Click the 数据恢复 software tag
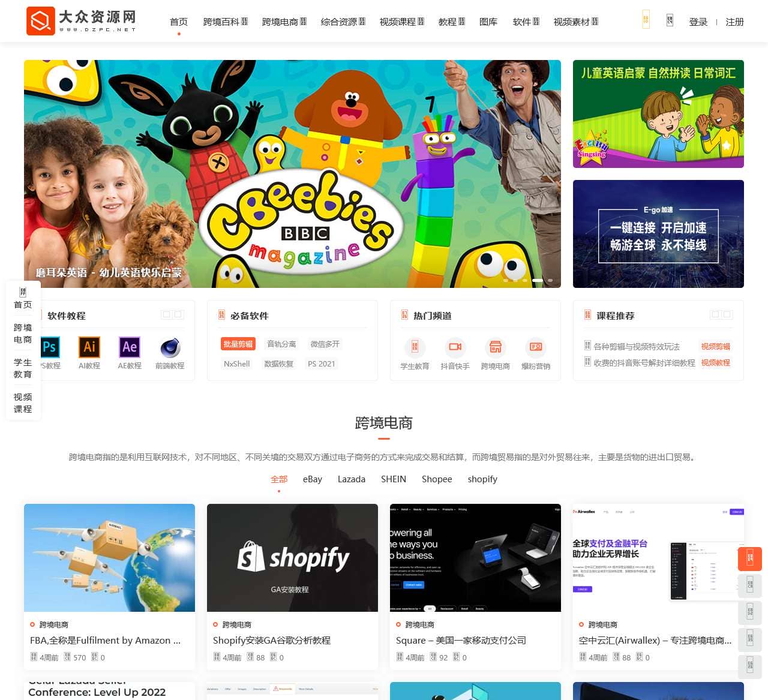 (279, 363)
